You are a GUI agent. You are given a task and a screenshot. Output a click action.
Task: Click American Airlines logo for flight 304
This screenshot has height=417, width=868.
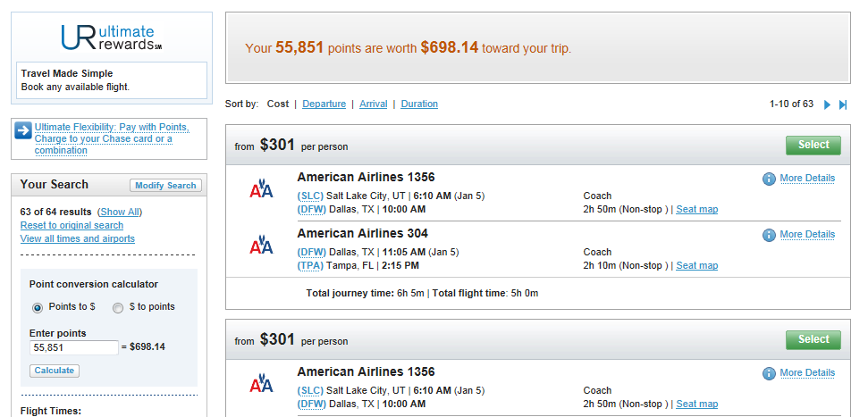(261, 244)
